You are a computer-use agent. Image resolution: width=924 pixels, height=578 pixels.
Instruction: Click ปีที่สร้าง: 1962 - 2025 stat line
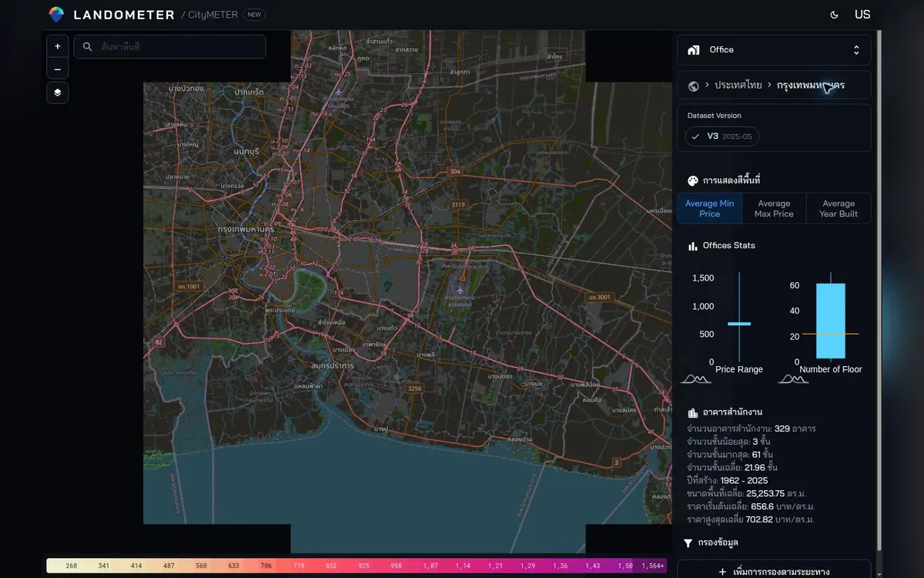coord(727,481)
